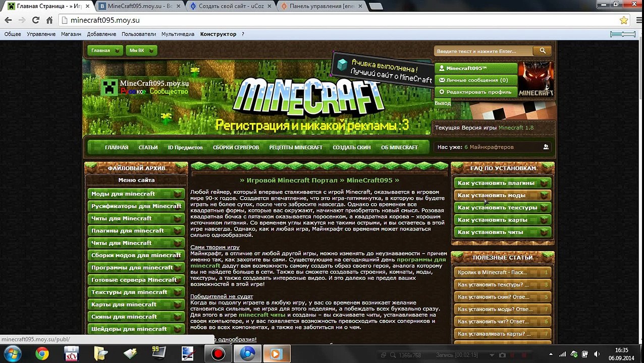
Task: Click the site search text field
Action: (484, 51)
